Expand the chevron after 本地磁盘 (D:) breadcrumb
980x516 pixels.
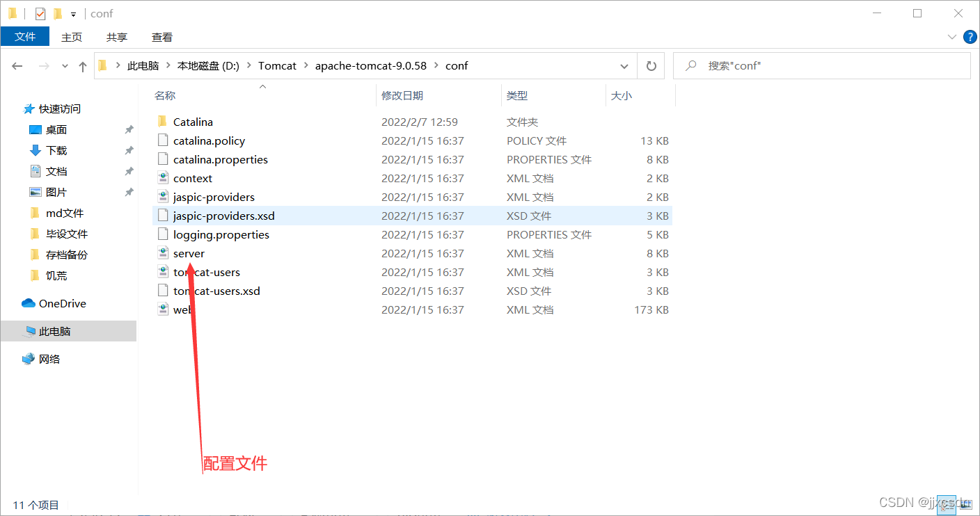(248, 65)
